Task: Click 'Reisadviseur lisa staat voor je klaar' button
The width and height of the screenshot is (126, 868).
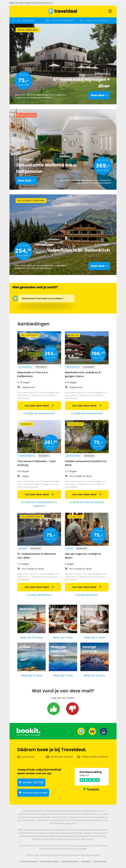Action: tap(43, 299)
